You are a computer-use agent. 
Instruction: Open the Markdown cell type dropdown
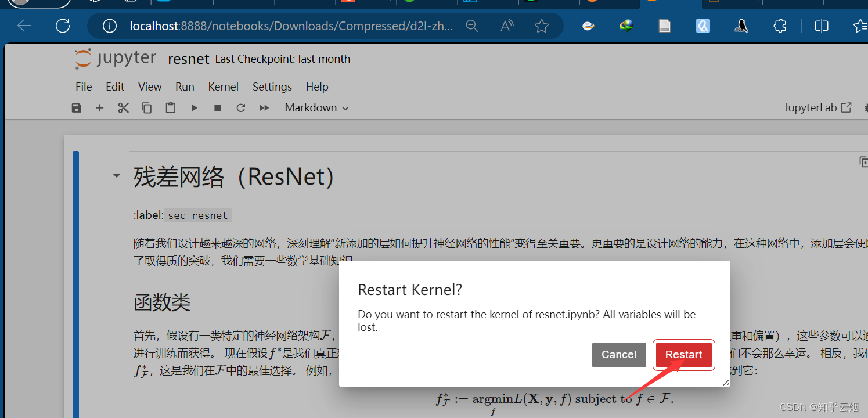317,108
